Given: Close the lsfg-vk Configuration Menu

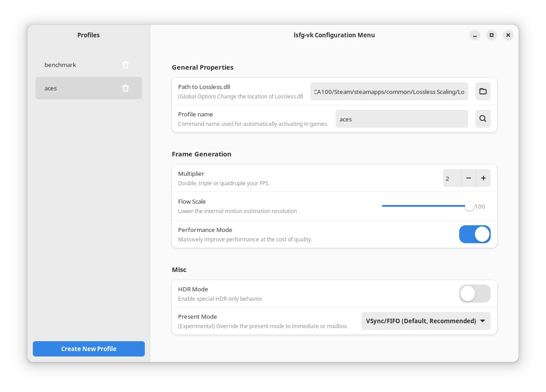Looking at the screenshot, I should point(508,35).
